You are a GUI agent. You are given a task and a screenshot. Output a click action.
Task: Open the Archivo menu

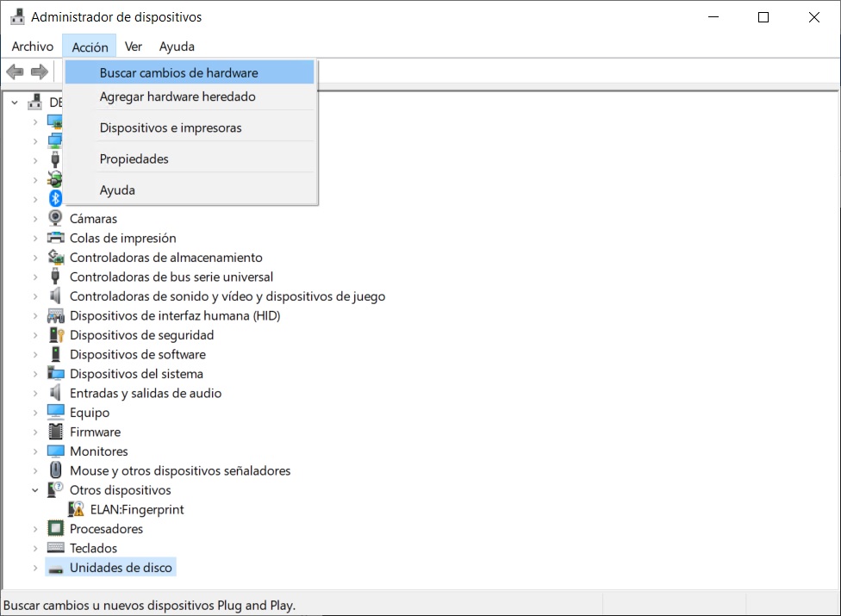pyautogui.click(x=33, y=47)
